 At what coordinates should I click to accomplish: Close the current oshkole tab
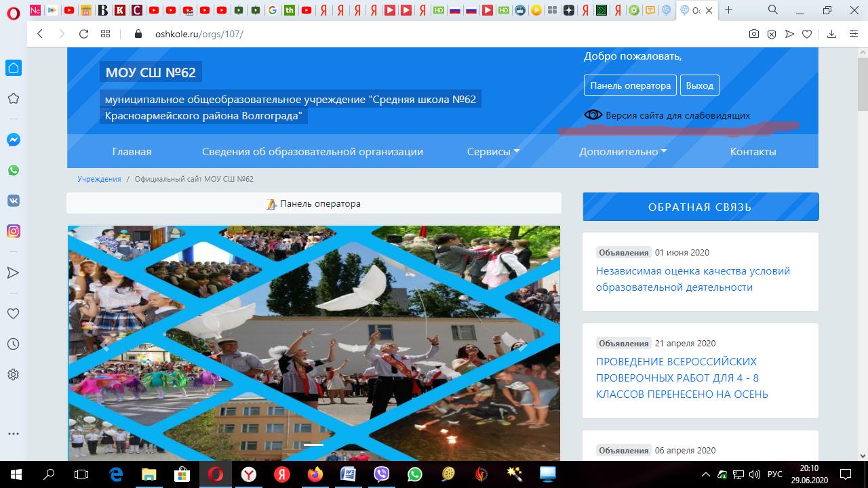(x=709, y=10)
